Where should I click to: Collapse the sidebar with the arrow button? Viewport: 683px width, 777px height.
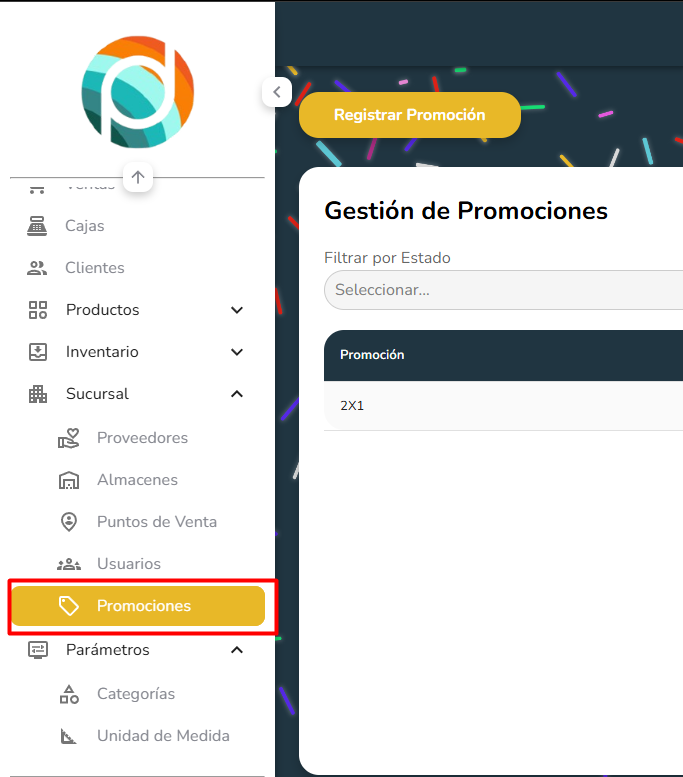[x=276, y=92]
